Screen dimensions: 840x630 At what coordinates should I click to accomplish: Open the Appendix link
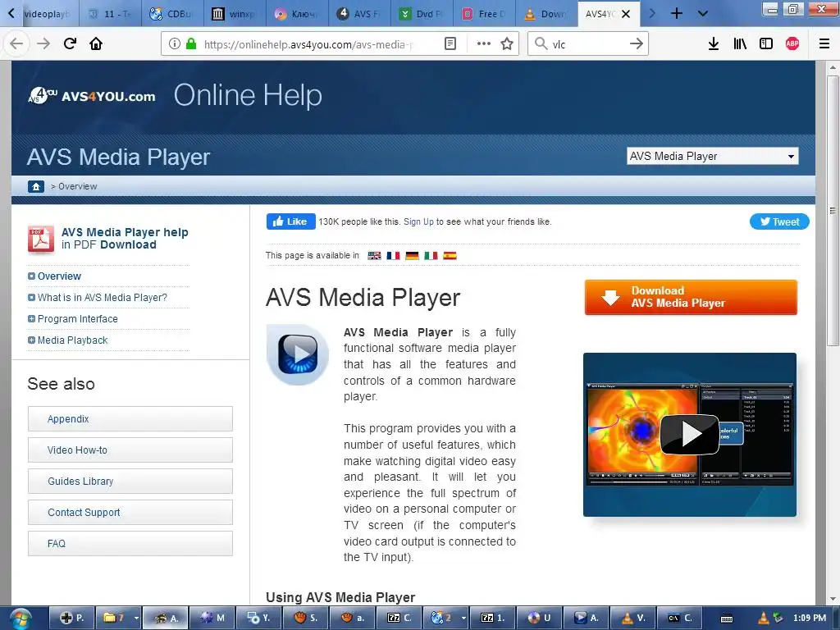[130, 419]
